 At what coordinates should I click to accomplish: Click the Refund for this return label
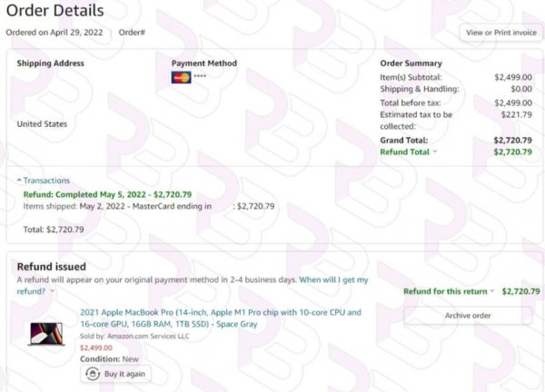pyautogui.click(x=445, y=291)
